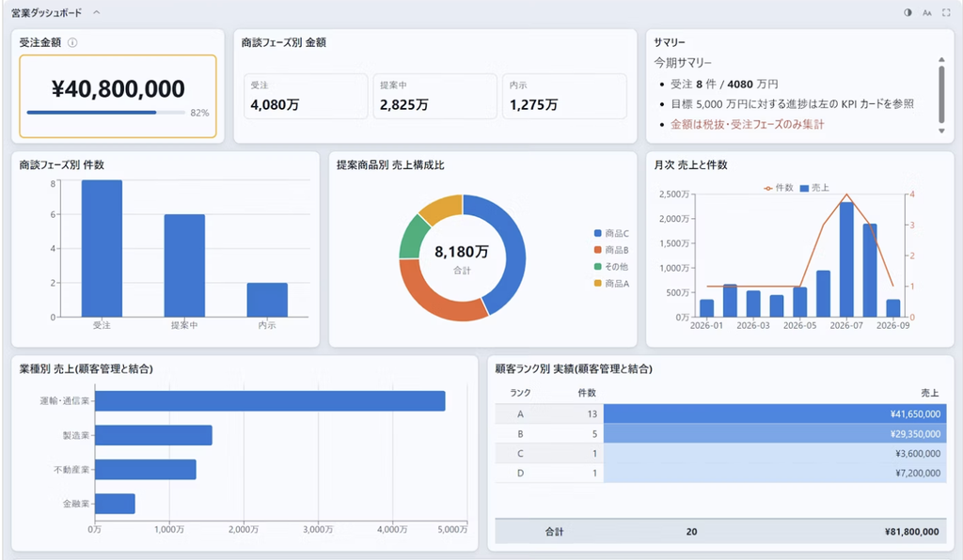The height and width of the screenshot is (560, 963).
Task: Click the 提案中 bar in phase count chart
Action: pos(184,266)
